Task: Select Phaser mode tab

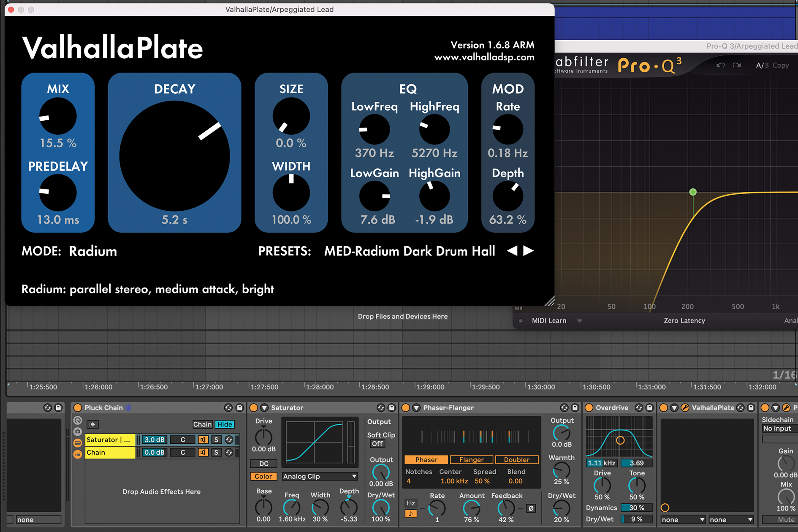Action: [426, 459]
